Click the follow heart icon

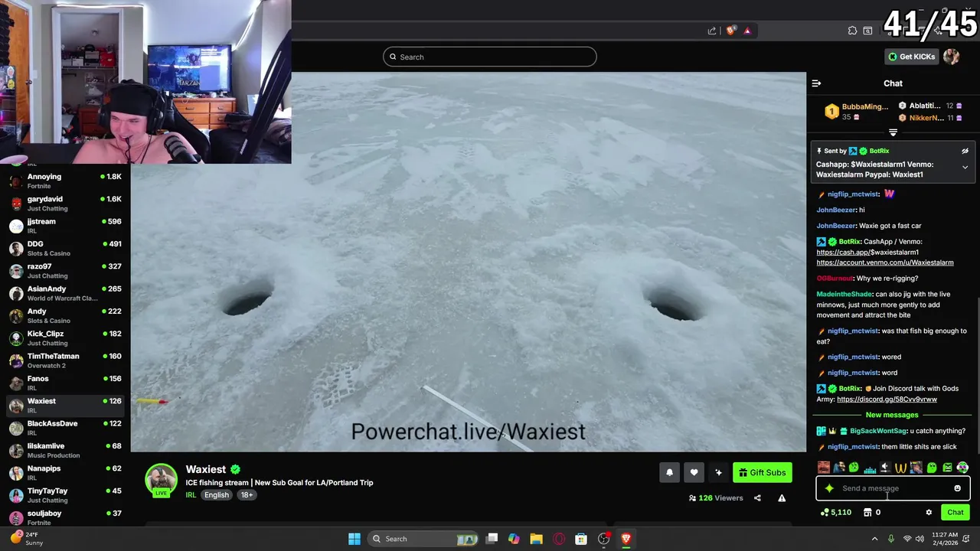point(694,472)
